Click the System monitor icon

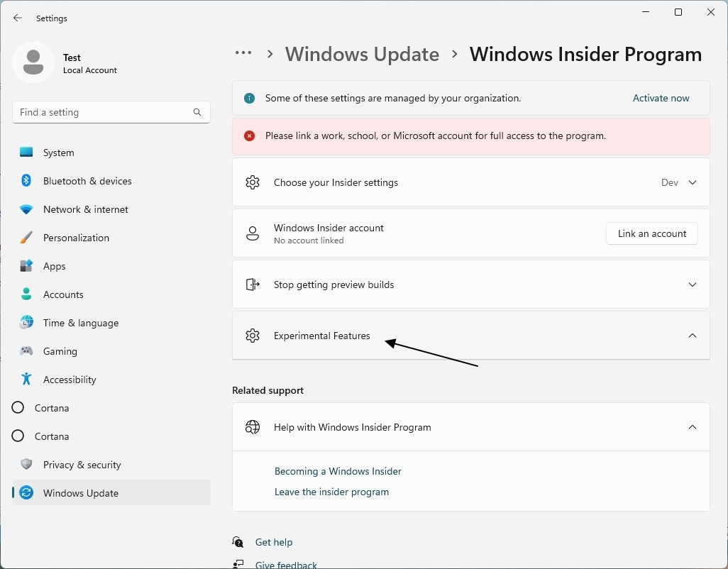point(26,153)
